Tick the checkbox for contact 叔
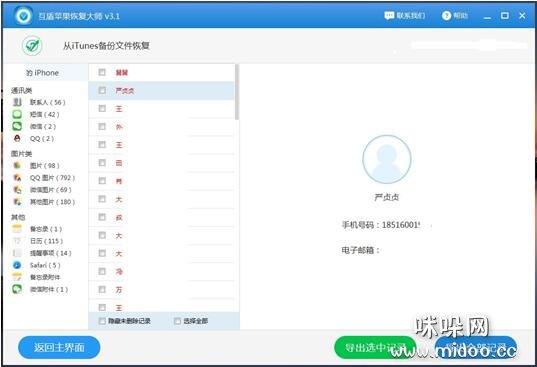 tap(102, 217)
